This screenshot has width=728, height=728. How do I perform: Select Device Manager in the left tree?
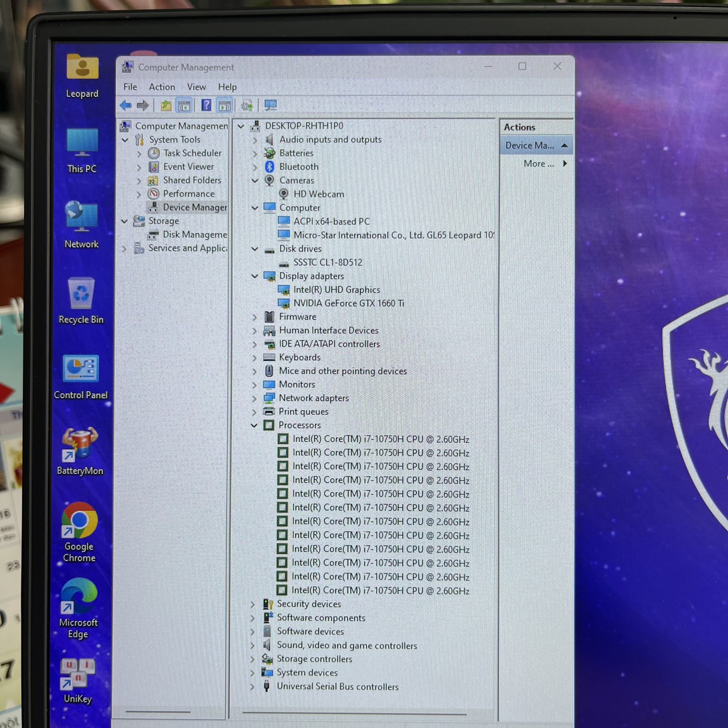195,207
